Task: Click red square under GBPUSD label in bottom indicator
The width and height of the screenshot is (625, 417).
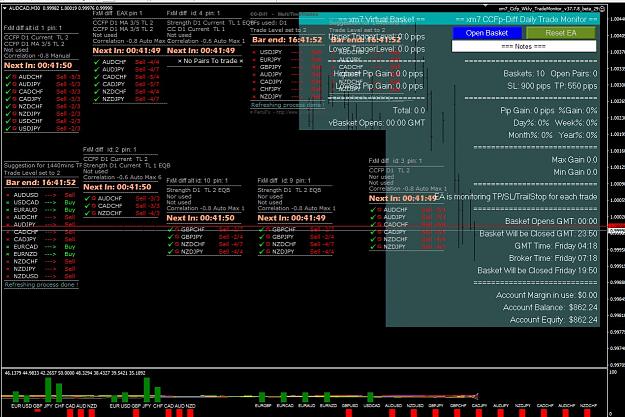Action: (349, 413)
